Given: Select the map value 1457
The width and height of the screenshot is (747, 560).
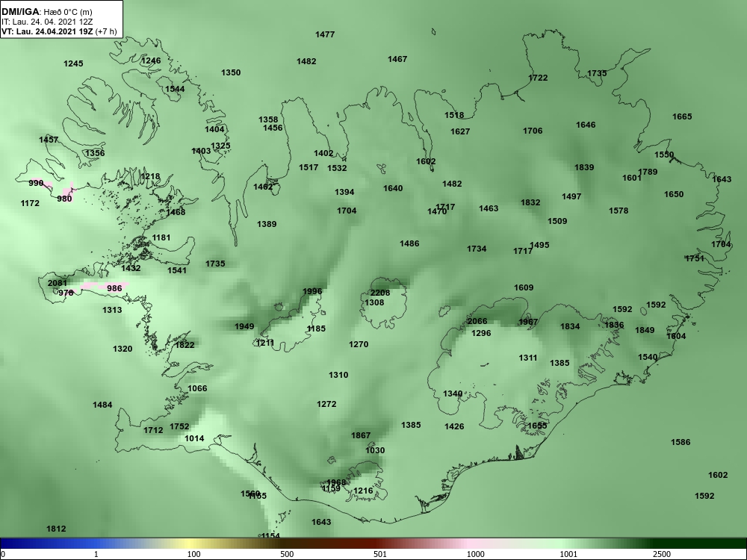Looking at the screenshot, I should (49, 140).
